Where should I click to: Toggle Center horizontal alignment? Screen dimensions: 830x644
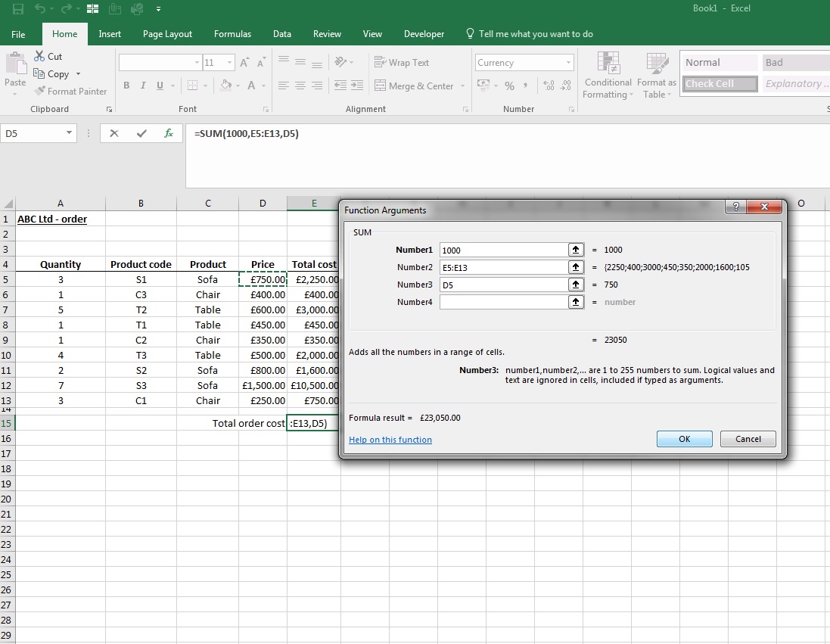pyautogui.click(x=300, y=86)
